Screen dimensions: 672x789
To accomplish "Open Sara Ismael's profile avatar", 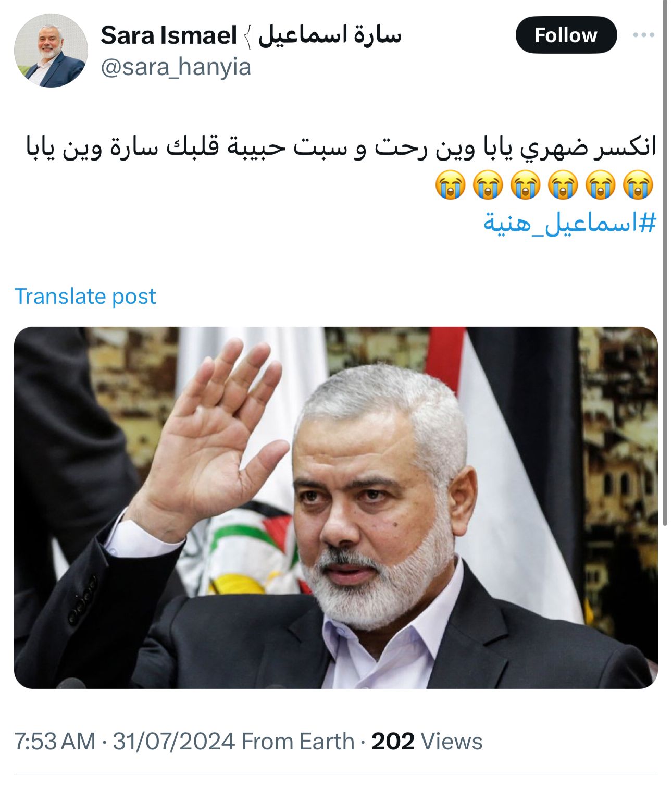I will tap(51, 51).
